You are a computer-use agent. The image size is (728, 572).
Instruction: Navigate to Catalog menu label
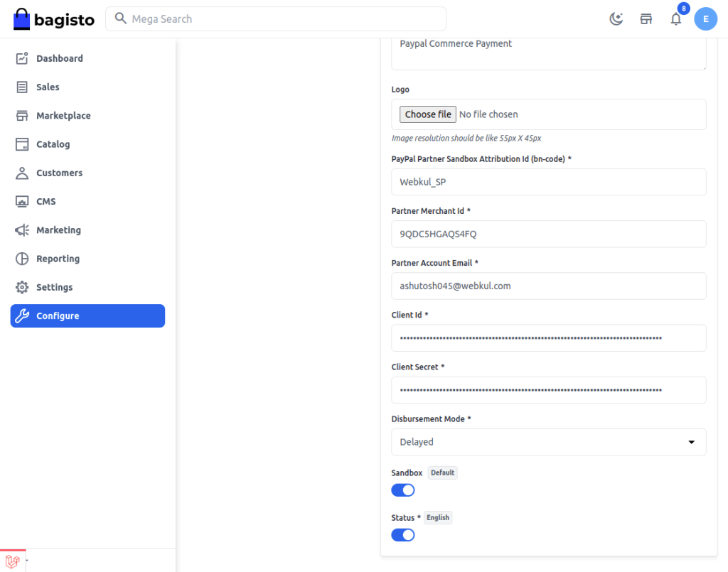[x=53, y=144]
